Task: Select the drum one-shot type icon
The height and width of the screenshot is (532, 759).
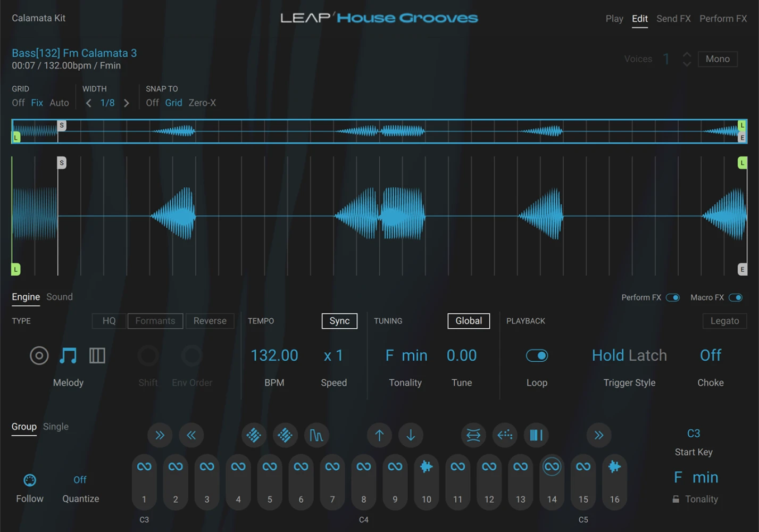Action: coord(39,355)
